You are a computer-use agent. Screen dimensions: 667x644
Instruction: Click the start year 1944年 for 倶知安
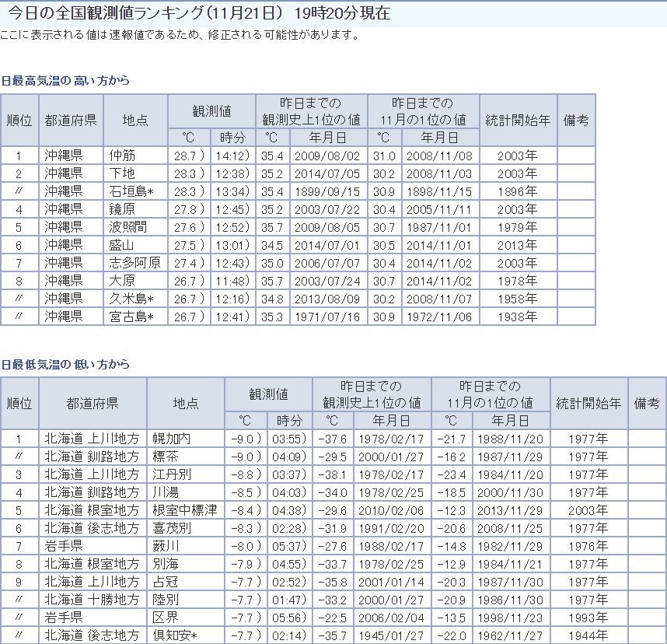pos(588,635)
